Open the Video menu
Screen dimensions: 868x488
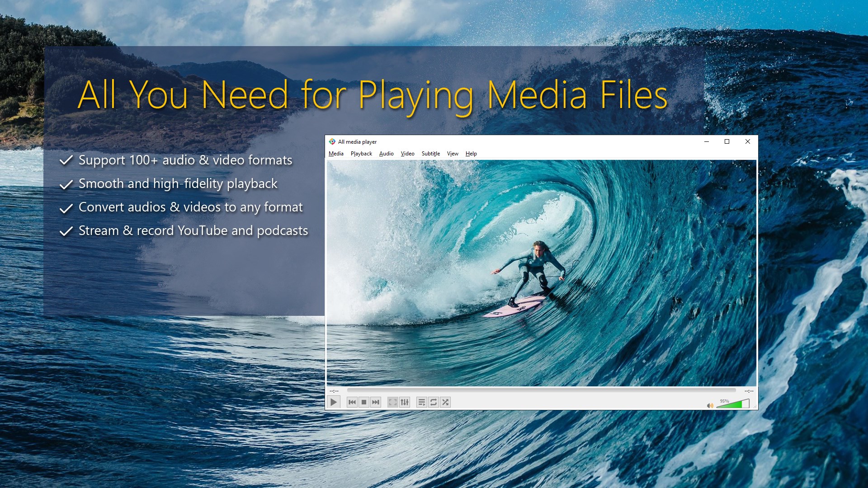tap(407, 154)
